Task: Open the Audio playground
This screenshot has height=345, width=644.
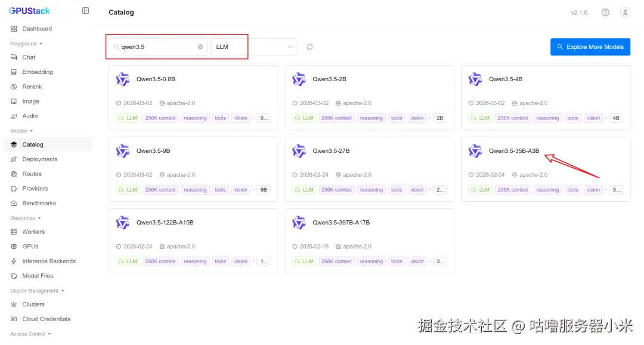Action: click(x=48, y=116)
